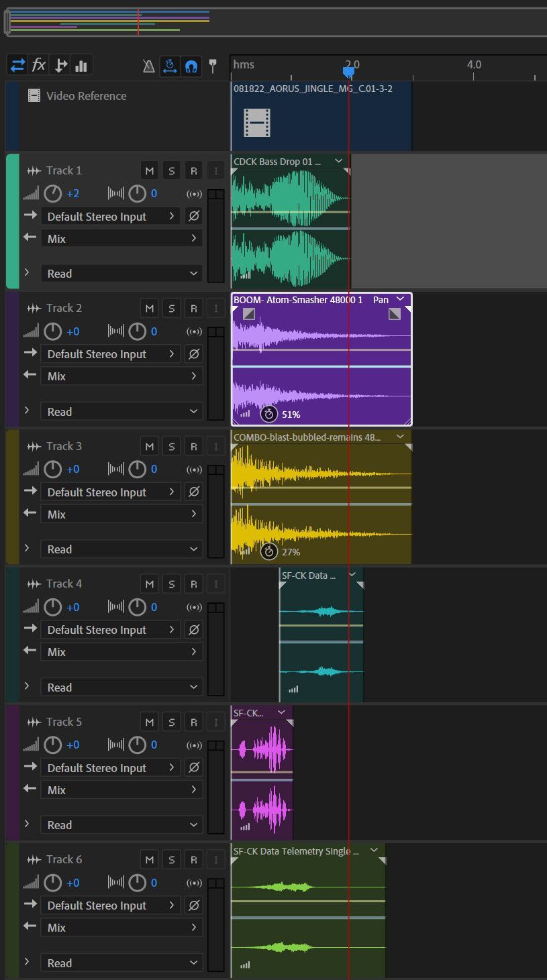Show the Effects (fx) track controls
547x980 pixels.
point(39,65)
